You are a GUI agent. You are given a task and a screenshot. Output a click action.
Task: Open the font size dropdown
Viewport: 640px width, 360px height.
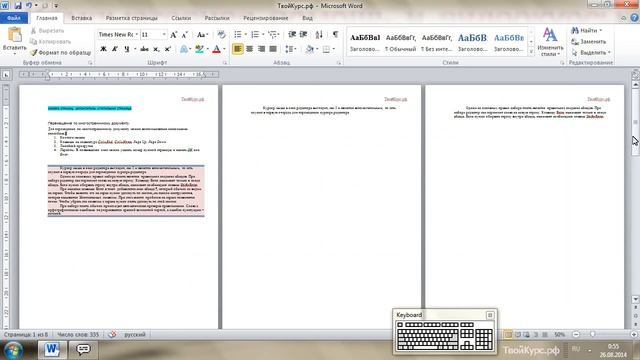coord(164,35)
